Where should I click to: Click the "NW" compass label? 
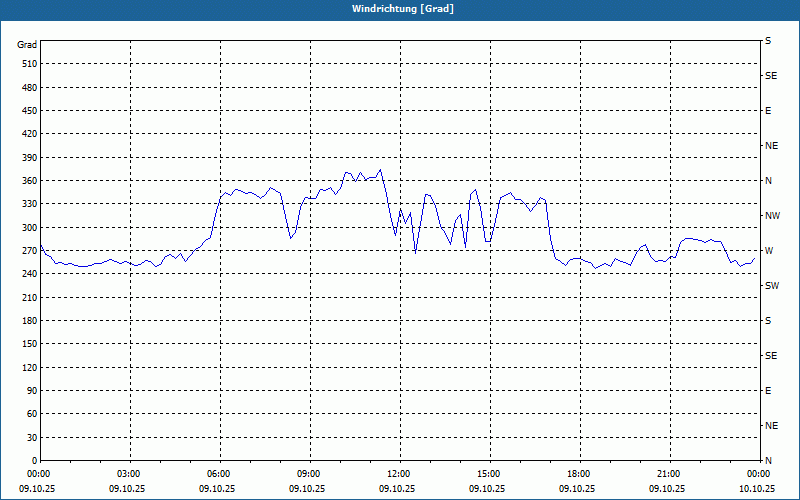point(772,216)
